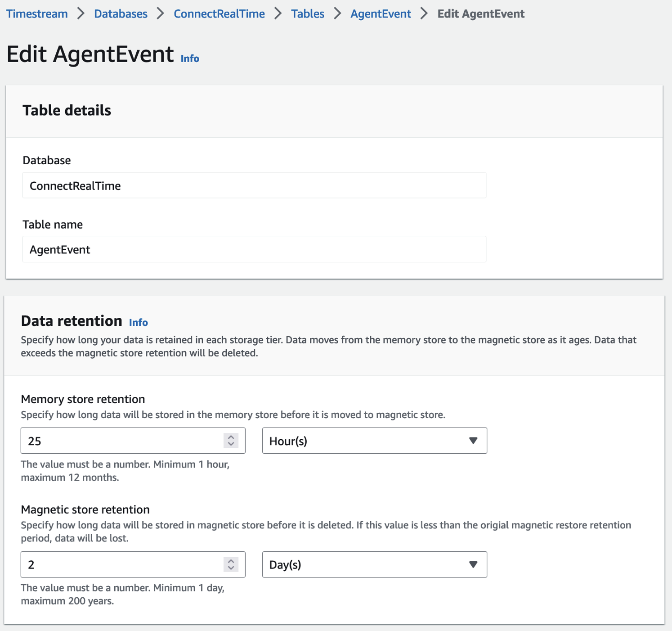The width and height of the screenshot is (672, 631).
Task: Click the Table name field label
Action: click(53, 225)
